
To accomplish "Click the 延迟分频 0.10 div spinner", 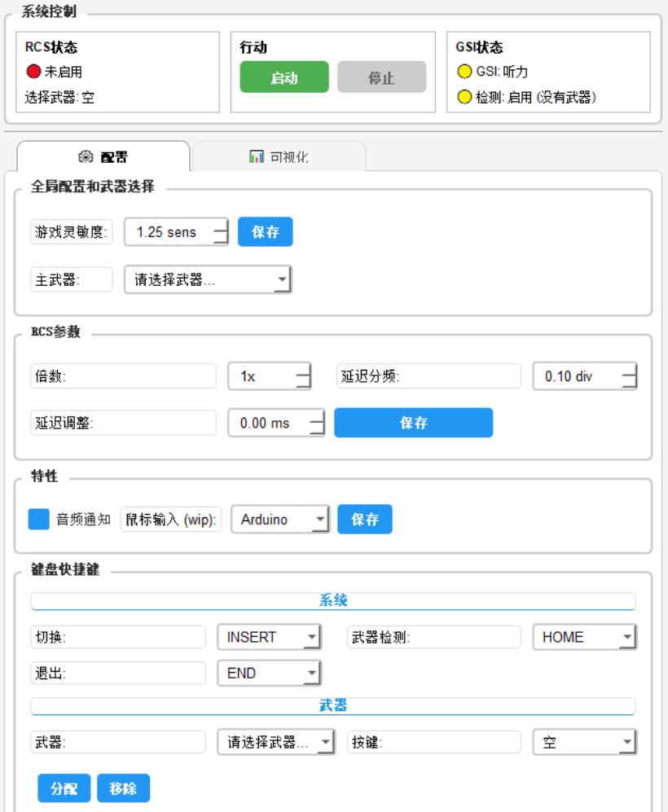I will (x=584, y=378).
